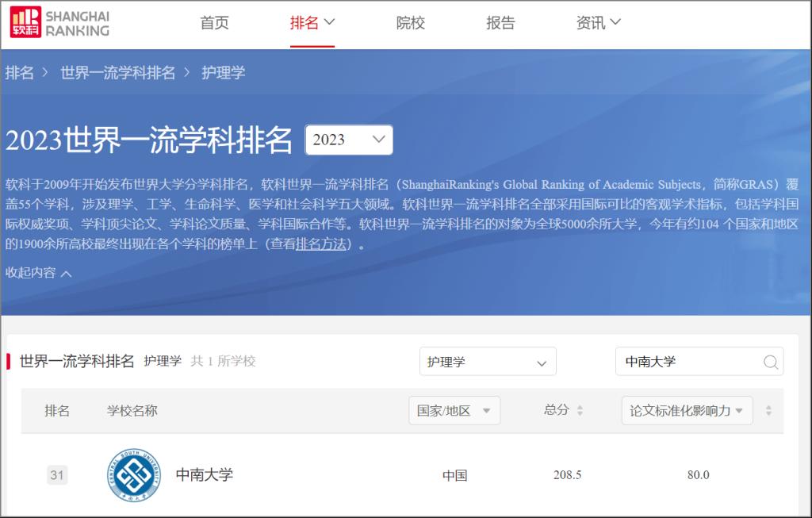812x518 pixels.
Task: Go to the 院校 page
Action: coord(410,23)
